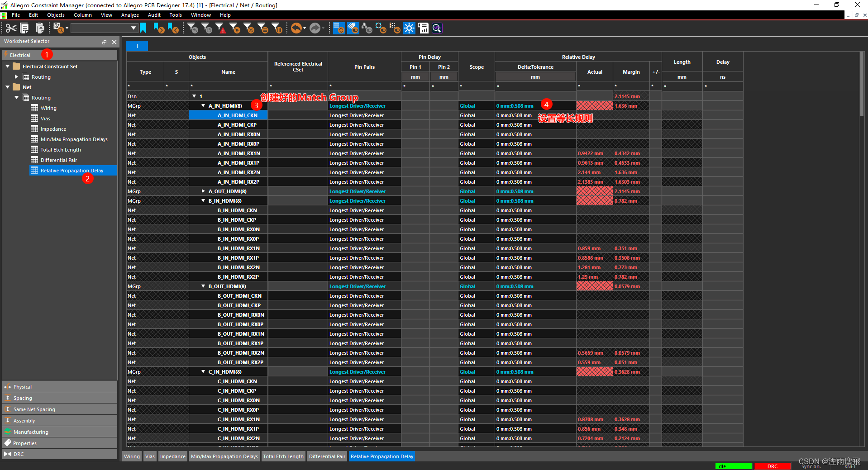
Task: Open the toolbar search combo box
Action: [104, 28]
